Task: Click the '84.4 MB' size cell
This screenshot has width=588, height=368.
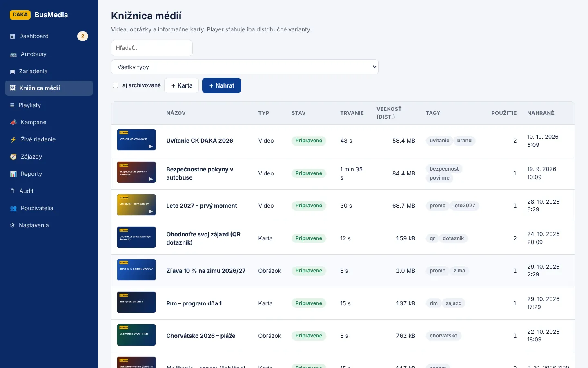Action: pos(404,173)
